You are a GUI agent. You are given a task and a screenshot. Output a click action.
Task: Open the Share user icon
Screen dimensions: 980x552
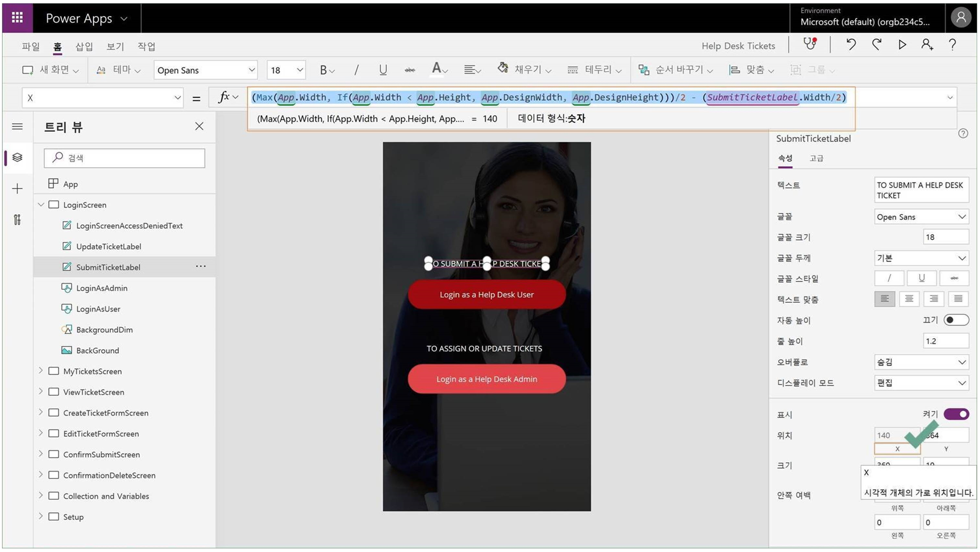tap(927, 45)
